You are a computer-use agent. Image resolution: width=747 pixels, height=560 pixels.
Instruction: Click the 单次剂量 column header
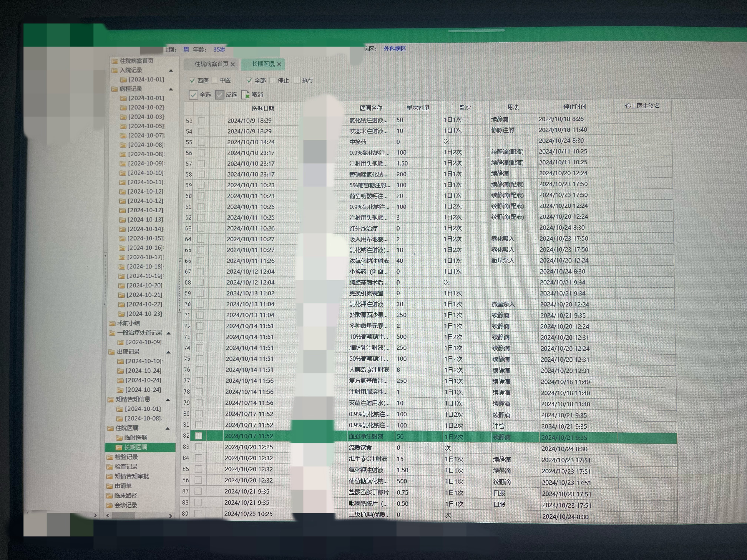pyautogui.click(x=418, y=108)
